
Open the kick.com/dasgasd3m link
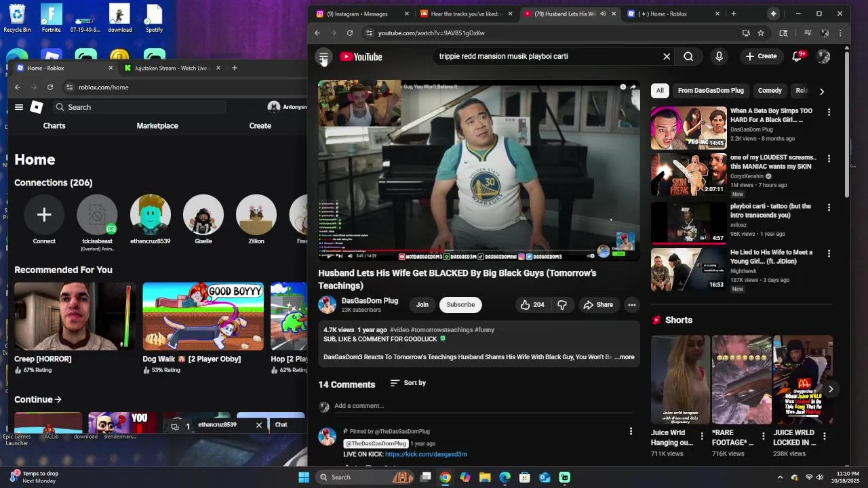[x=426, y=454]
